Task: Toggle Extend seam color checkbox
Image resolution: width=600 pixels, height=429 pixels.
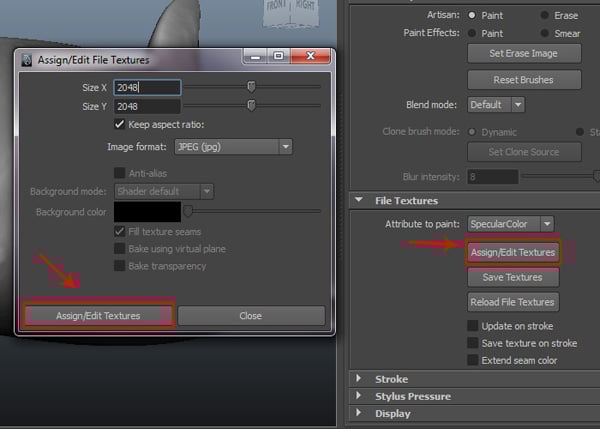Action: pos(474,360)
